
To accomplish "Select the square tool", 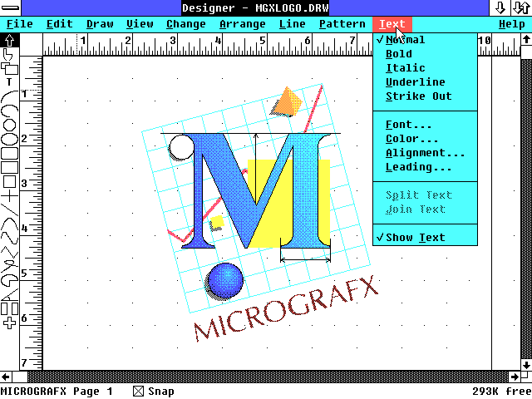I will click(9, 181).
